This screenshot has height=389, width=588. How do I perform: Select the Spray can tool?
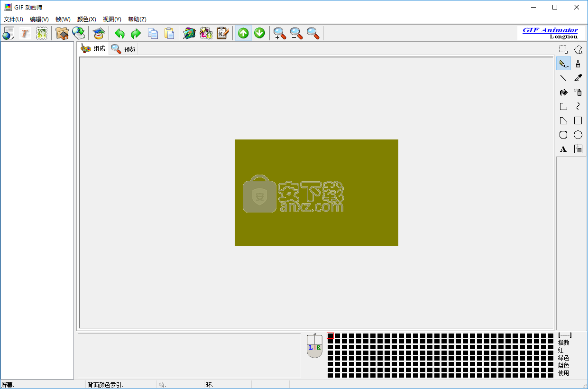coord(578,92)
